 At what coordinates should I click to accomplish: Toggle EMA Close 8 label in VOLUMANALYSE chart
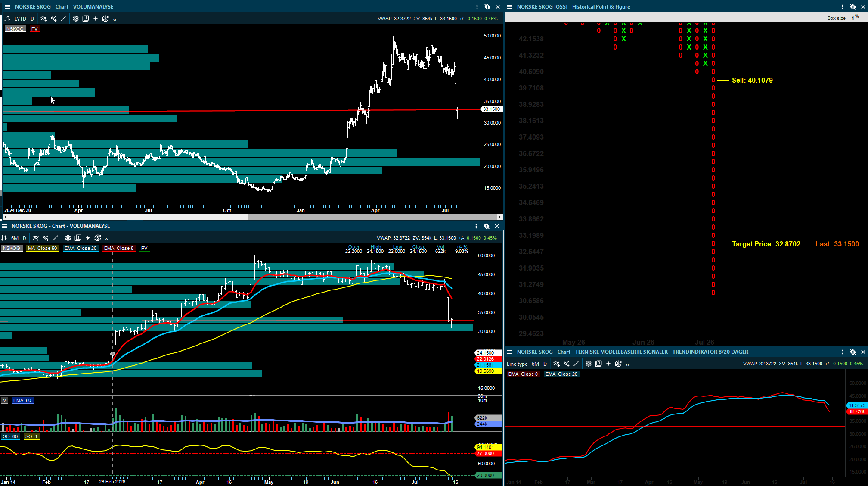click(x=119, y=248)
